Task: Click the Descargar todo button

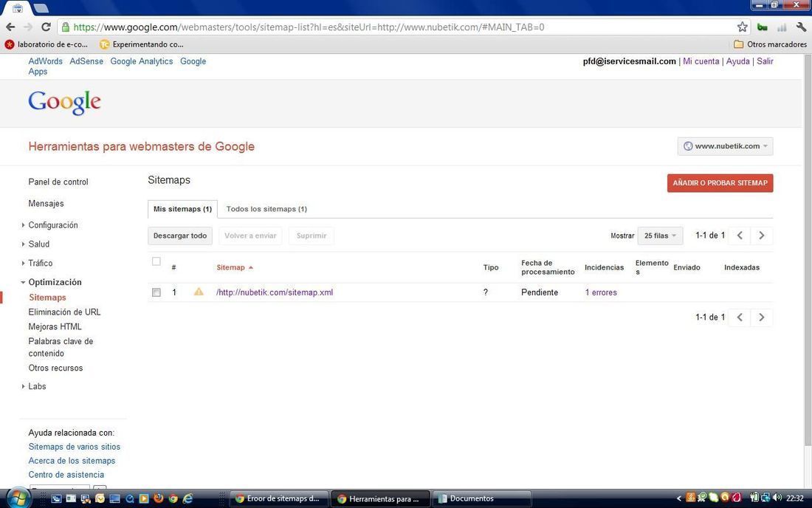Action: coord(179,236)
